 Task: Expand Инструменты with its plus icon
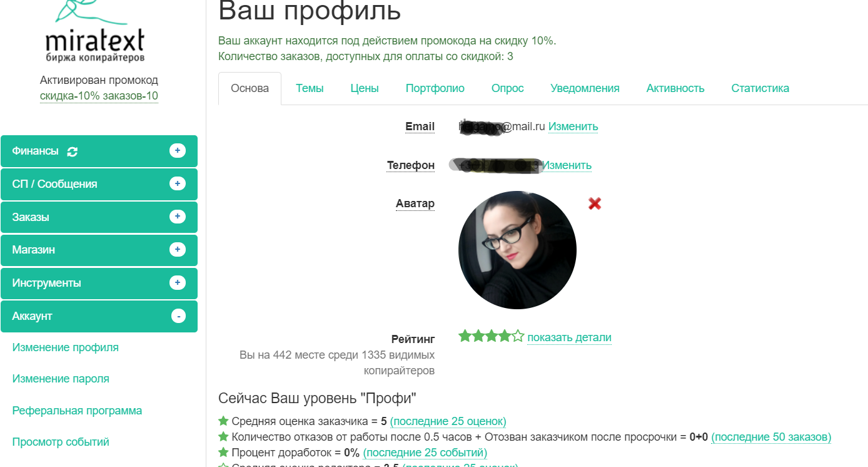point(178,282)
